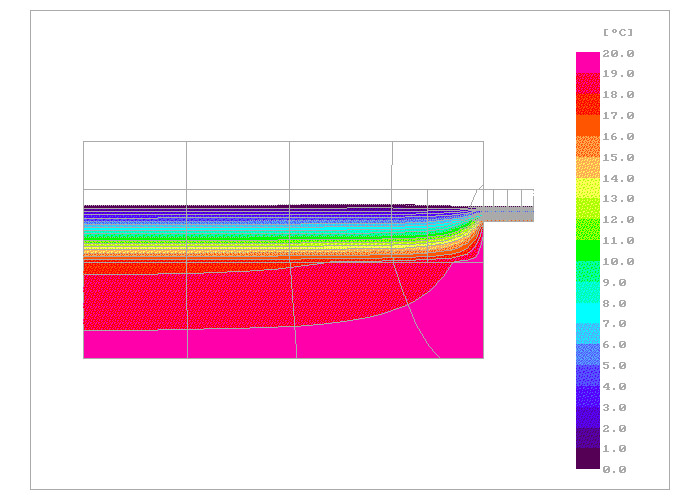Click the dotted red legend band between 18.0 and 19.0
700x500 pixels.
588,83
